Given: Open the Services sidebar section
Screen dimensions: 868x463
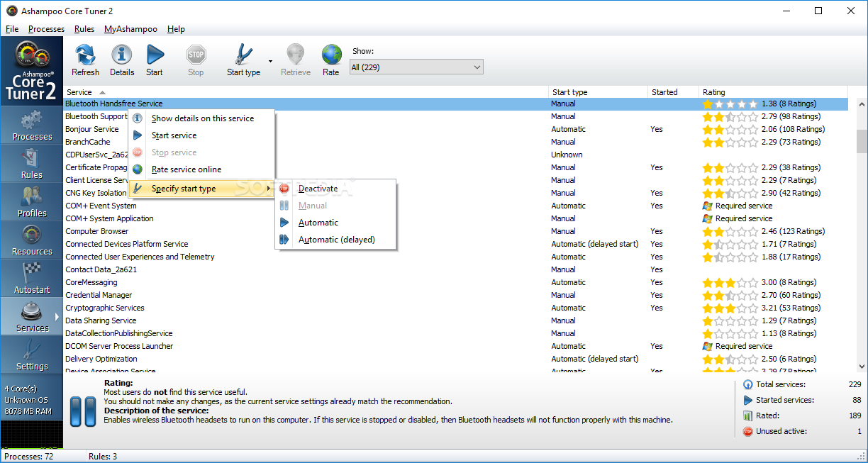Looking at the screenshot, I should [32, 317].
